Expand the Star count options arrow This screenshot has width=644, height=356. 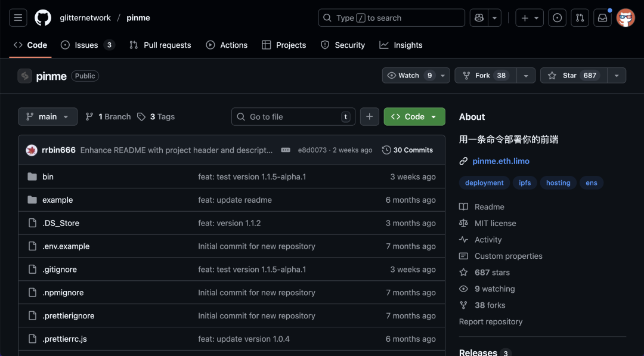tap(616, 75)
